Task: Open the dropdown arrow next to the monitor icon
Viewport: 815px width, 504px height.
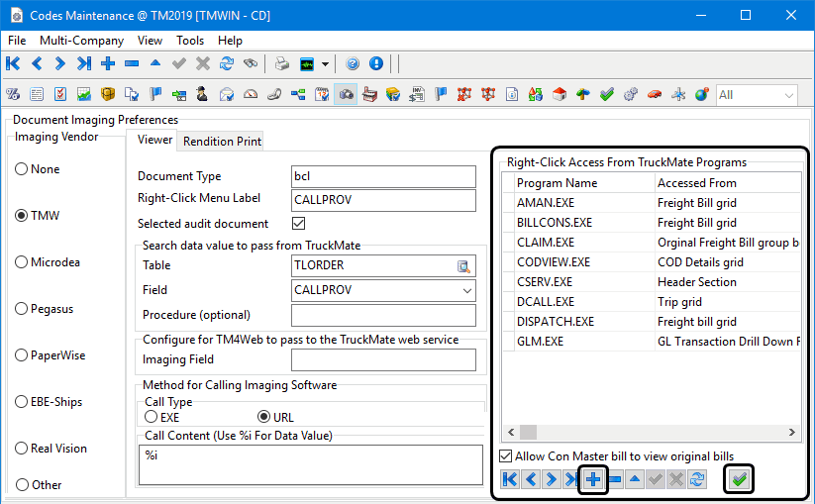Action: point(325,63)
